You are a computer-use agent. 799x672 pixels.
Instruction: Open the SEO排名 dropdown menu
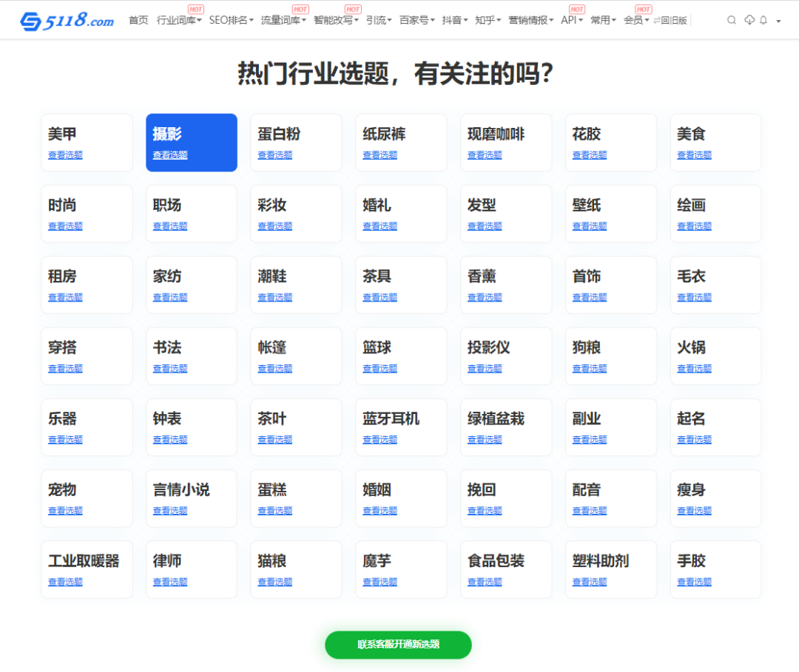tap(231, 21)
